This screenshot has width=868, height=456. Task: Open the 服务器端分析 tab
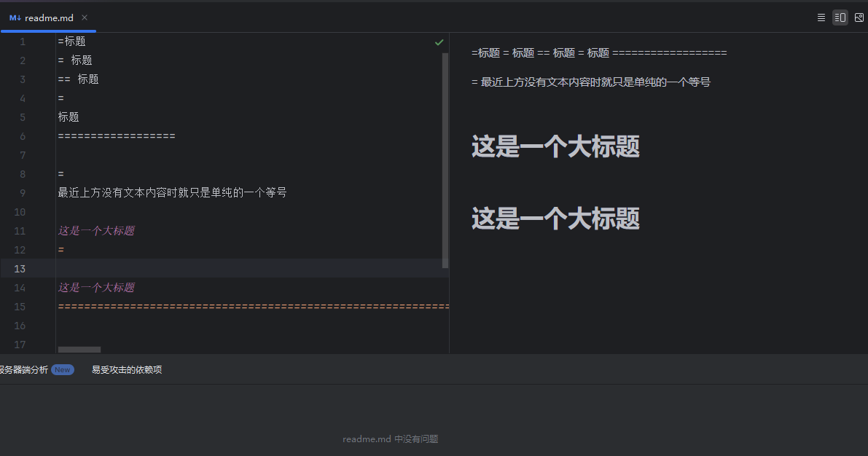coord(23,369)
